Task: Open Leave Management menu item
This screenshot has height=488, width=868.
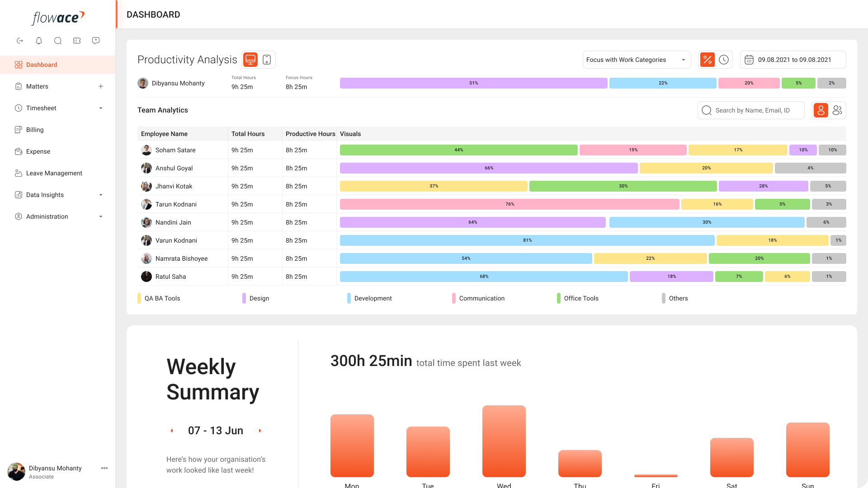Action: (54, 173)
